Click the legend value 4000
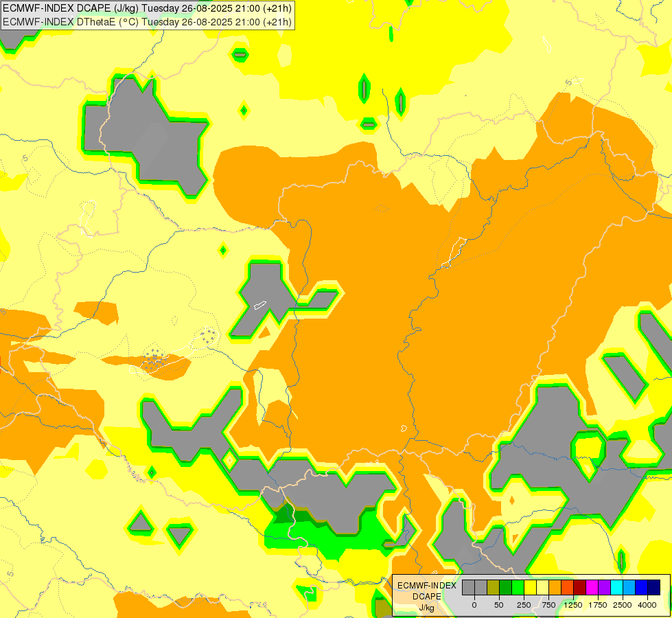The height and width of the screenshot is (618, 672). (647, 605)
